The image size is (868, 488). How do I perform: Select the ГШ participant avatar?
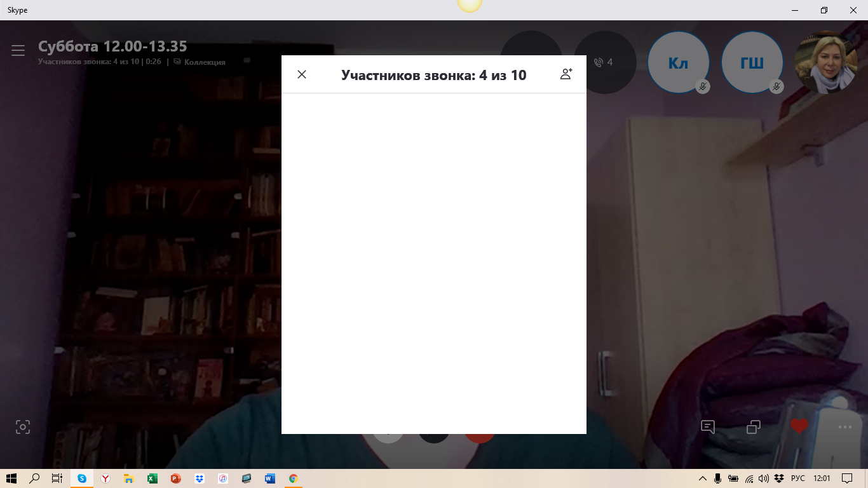[752, 63]
